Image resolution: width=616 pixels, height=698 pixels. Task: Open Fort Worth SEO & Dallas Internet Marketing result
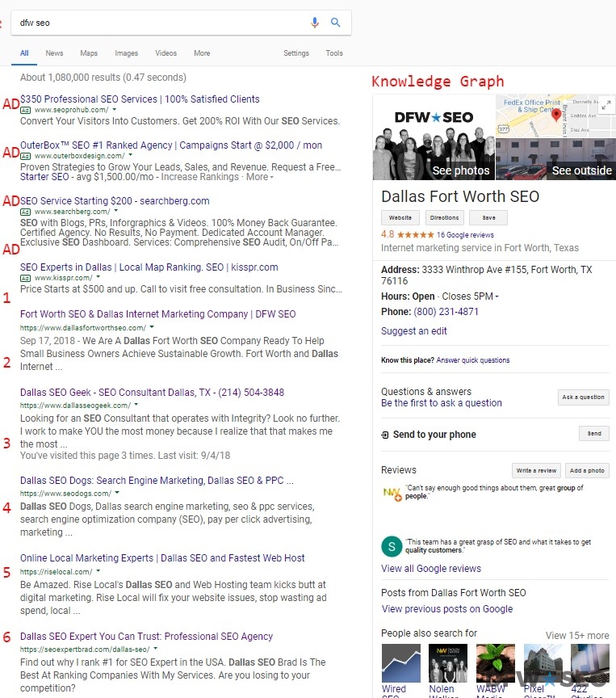(158, 313)
